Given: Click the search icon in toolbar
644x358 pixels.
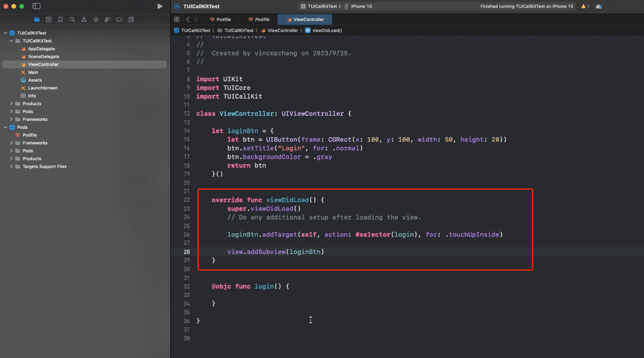Looking at the screenshot, I should coord(72,19).
